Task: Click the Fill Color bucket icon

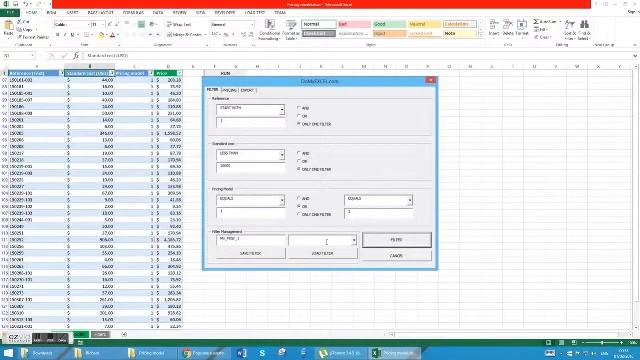Action: click(101, 36)
